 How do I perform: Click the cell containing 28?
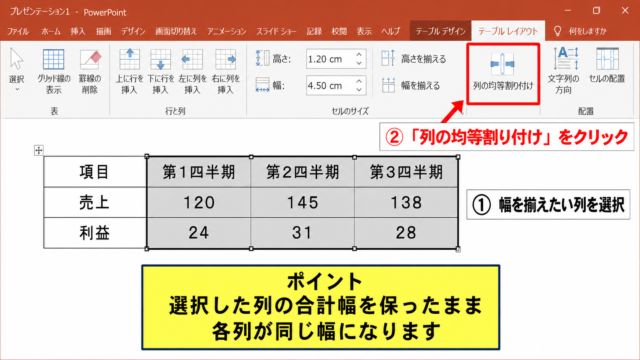[406, 233]
